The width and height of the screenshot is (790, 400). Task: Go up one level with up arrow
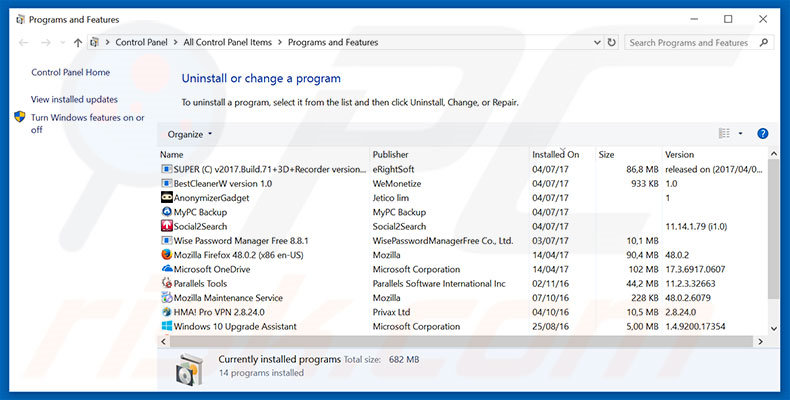[78, 43]
